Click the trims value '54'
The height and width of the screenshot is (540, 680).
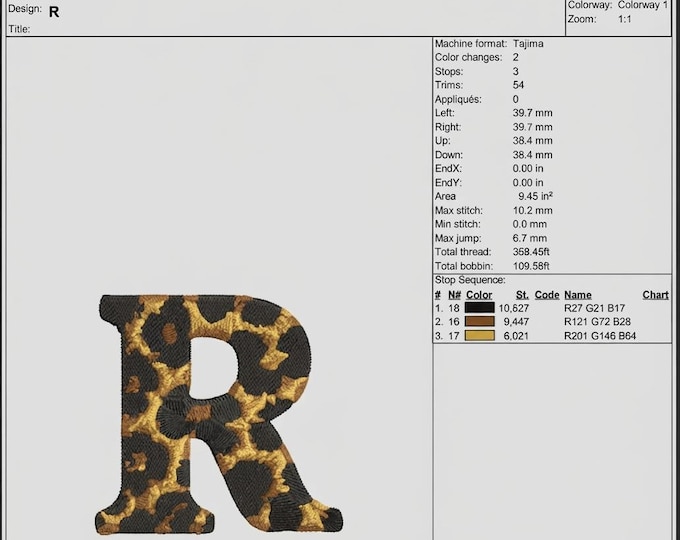518,85
